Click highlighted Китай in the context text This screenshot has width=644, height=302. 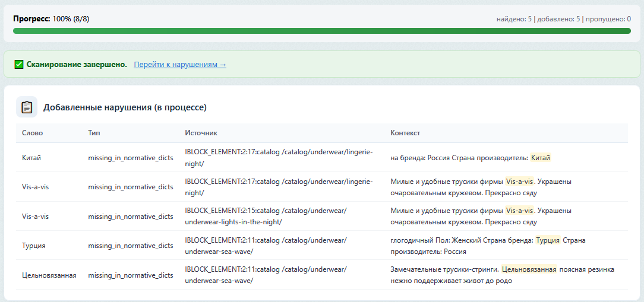540,158
